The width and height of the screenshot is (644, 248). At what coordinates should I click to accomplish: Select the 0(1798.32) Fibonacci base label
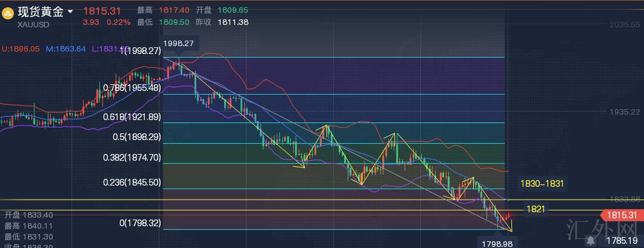tap(140, 223)
